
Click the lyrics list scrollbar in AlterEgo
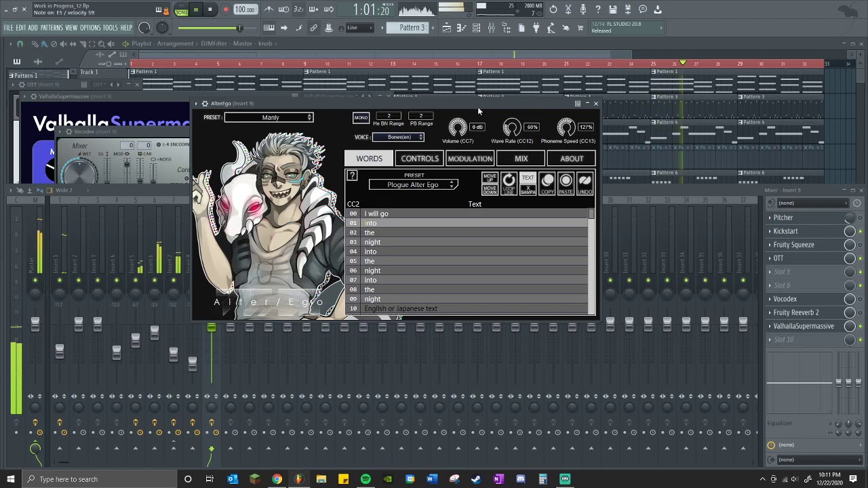click(591, 261)
